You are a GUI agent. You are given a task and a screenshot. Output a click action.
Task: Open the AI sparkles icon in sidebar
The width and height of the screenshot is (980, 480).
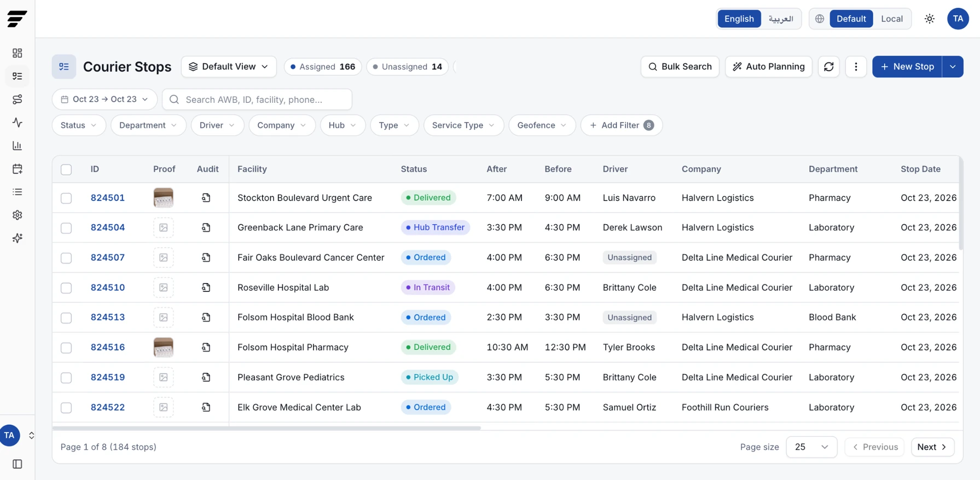coord(18,238)
